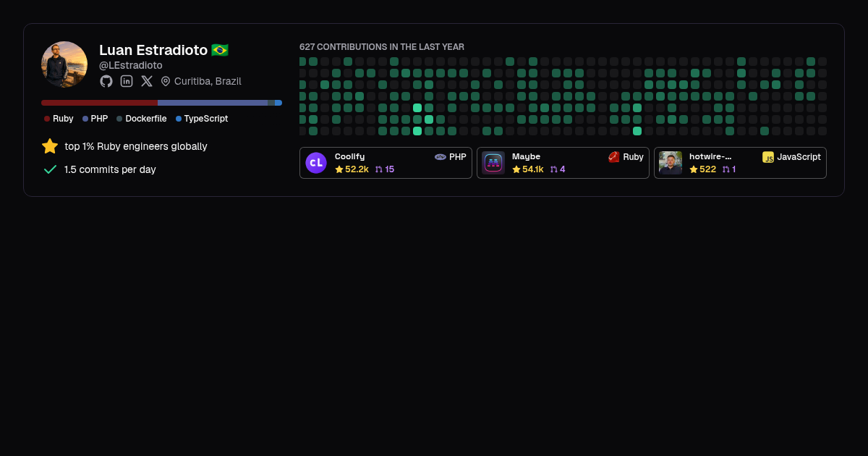This screenshot has width=868, height=456.
Task: Click the pull request icon beside 15
Action: 378,169
